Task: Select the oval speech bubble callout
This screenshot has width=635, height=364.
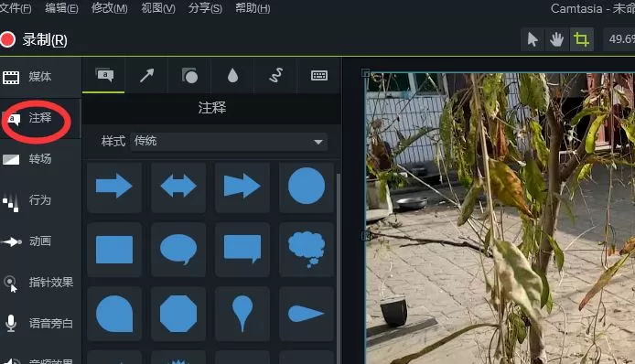Action: coord(178,250)
